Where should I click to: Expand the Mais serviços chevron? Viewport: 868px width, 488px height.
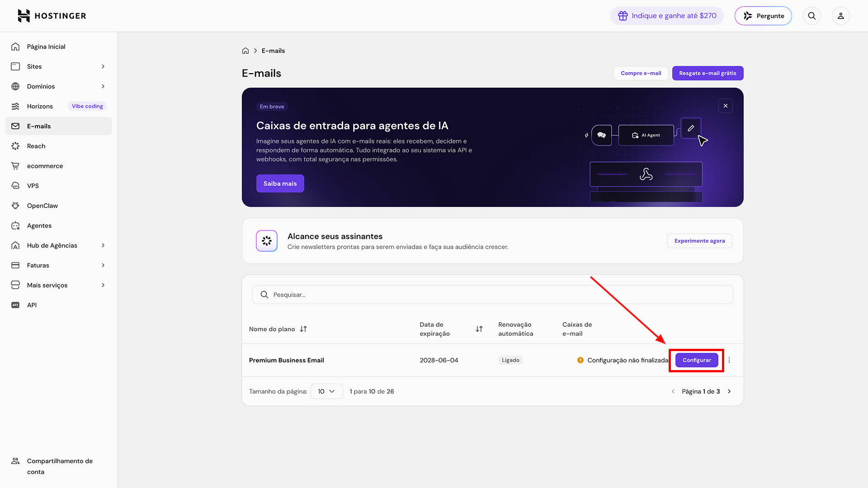pyautogui.click(x=103, y=285)
